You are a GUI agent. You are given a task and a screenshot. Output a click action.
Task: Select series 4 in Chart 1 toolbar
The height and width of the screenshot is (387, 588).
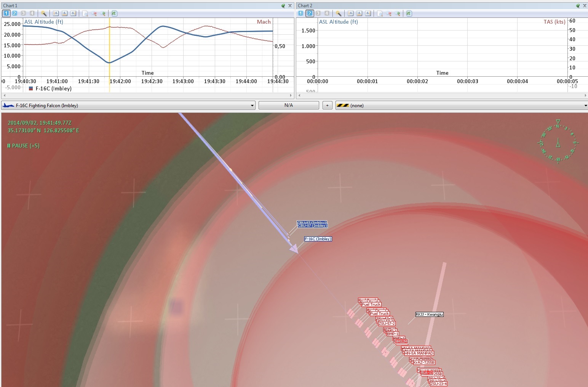click(x=32, y=13)
